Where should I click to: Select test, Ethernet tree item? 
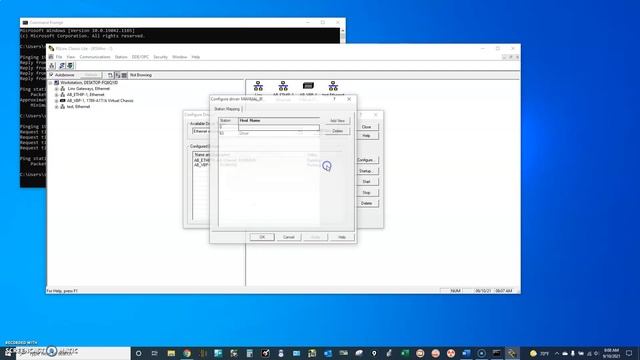coord(78,107)
